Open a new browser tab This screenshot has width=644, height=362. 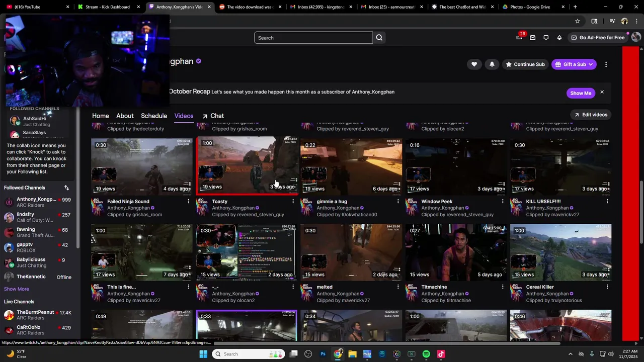coord(575,7)
